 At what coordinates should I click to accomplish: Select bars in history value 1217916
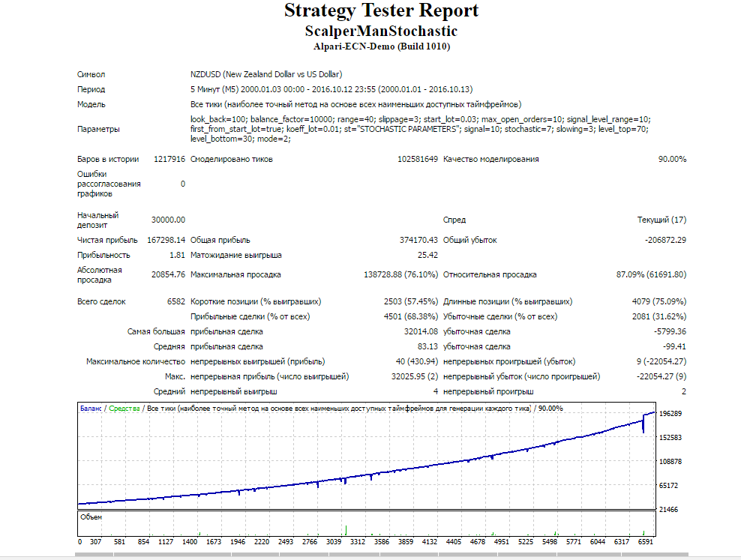point(169,159)
